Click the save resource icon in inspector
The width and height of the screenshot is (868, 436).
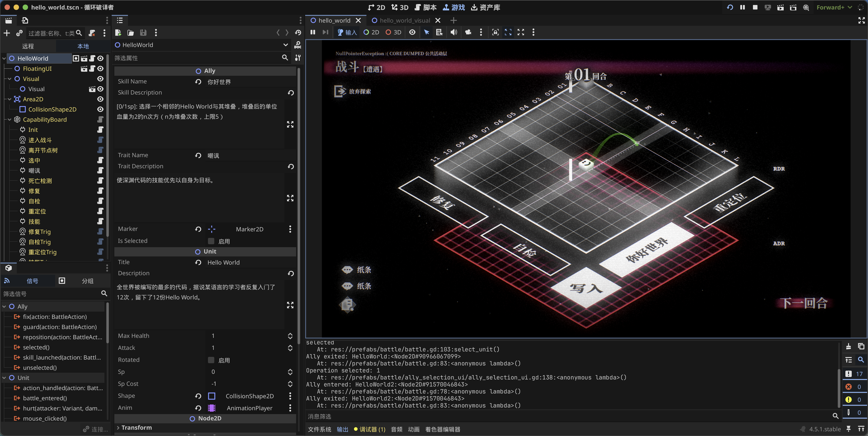pos(143,33)
